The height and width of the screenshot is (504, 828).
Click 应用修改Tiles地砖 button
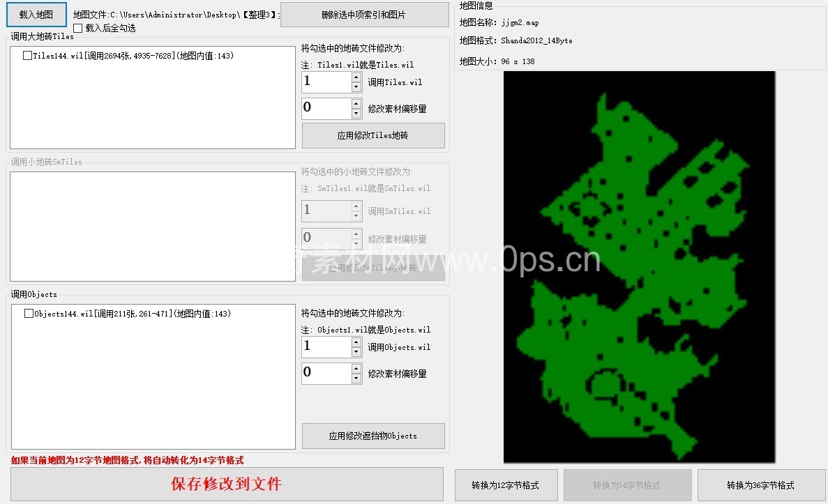[x=372, y=136]
